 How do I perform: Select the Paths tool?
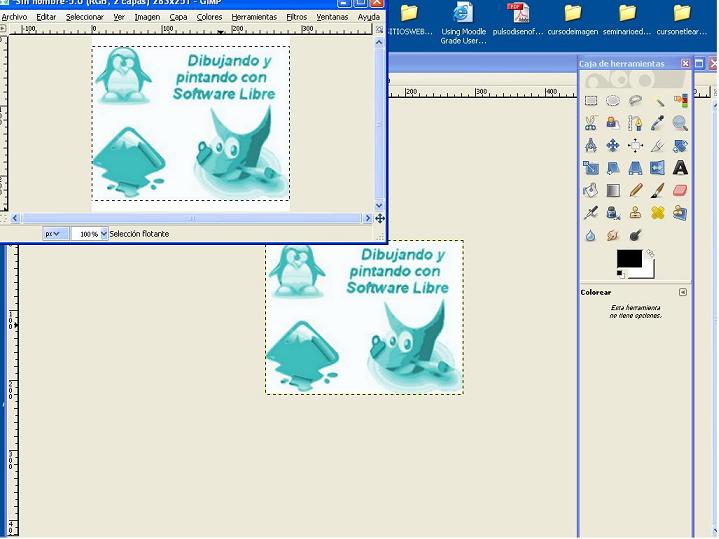[635, 123]
